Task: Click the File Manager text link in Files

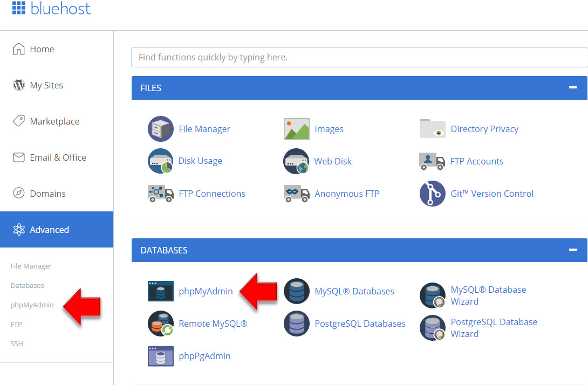Action: click(x=204, y=129)
